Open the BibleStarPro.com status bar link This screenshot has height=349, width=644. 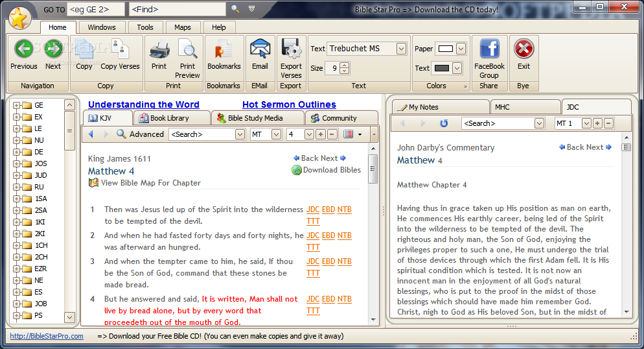[x=47, y=336]
